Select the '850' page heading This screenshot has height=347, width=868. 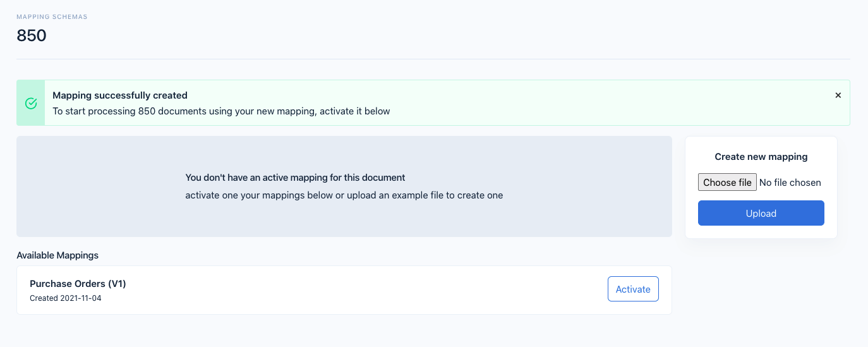(x=32, y=35)
